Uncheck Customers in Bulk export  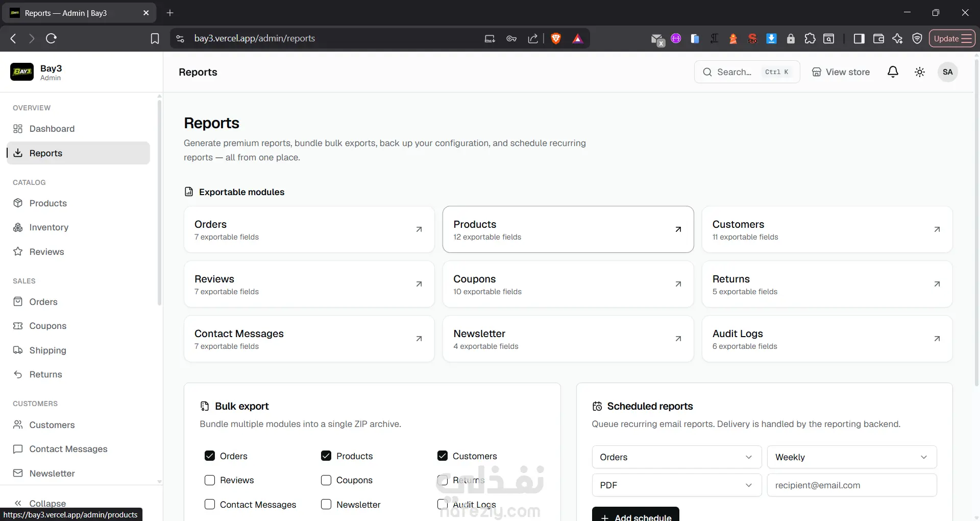[x=443, y=456]
